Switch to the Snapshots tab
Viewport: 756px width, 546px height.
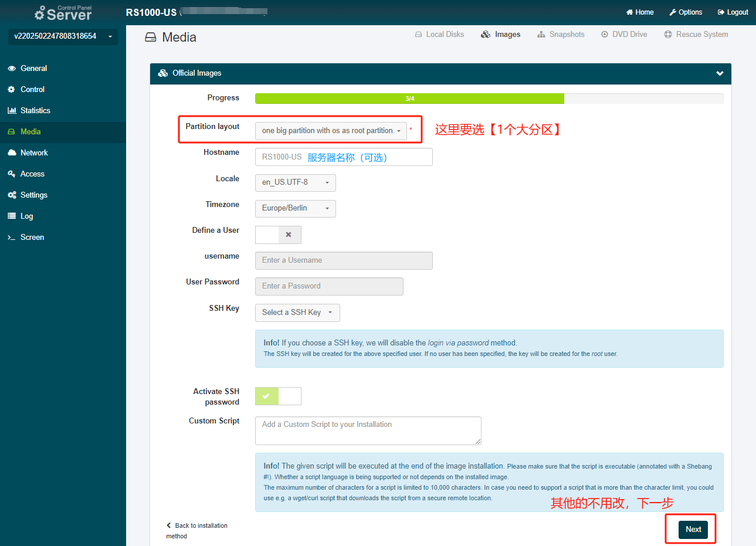(561, 35)
